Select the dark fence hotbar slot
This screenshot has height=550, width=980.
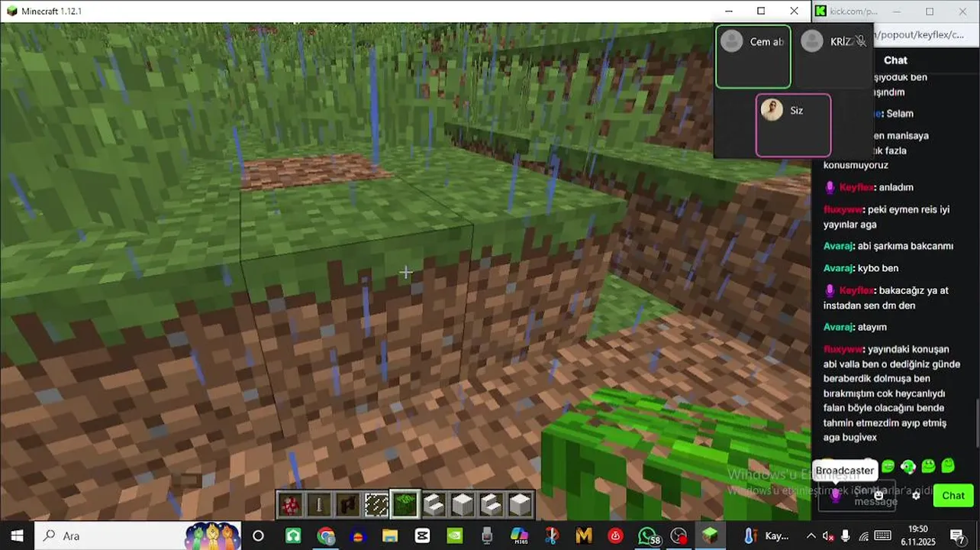coord(348,505)
